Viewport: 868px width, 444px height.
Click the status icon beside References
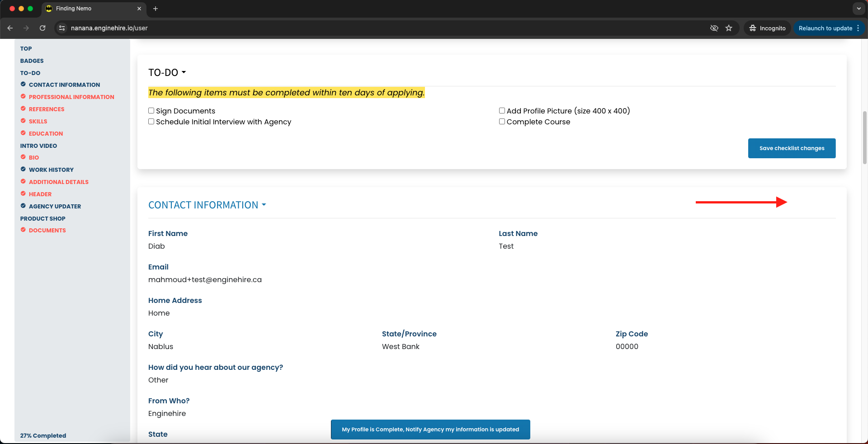(x=23, y=109)
